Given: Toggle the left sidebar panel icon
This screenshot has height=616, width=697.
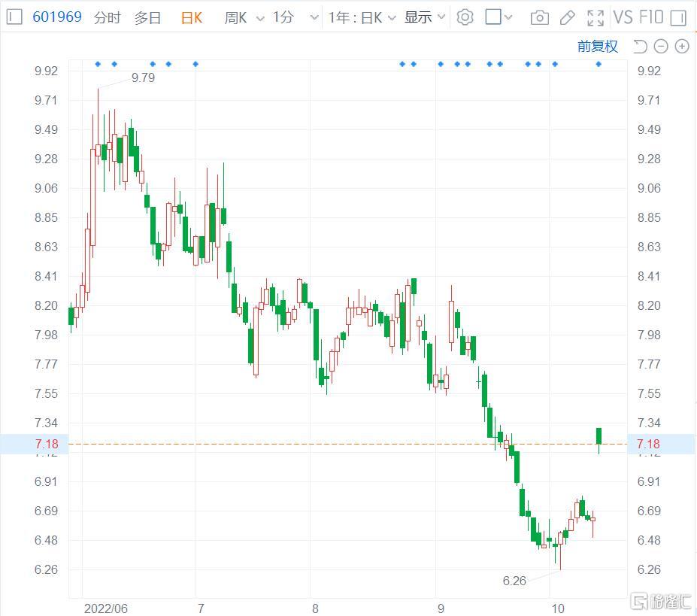Looking at the screenshot, I should tap(14, 17).
